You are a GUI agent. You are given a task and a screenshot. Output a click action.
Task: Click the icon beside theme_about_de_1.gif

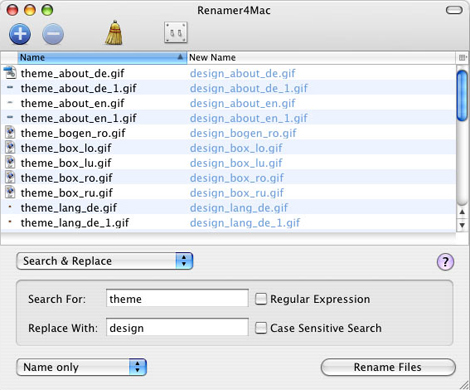coord(10,88)
